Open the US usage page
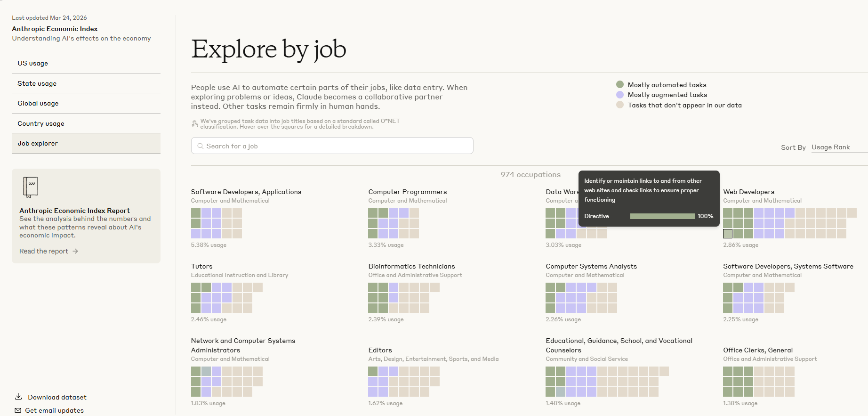 pos(33,63)
